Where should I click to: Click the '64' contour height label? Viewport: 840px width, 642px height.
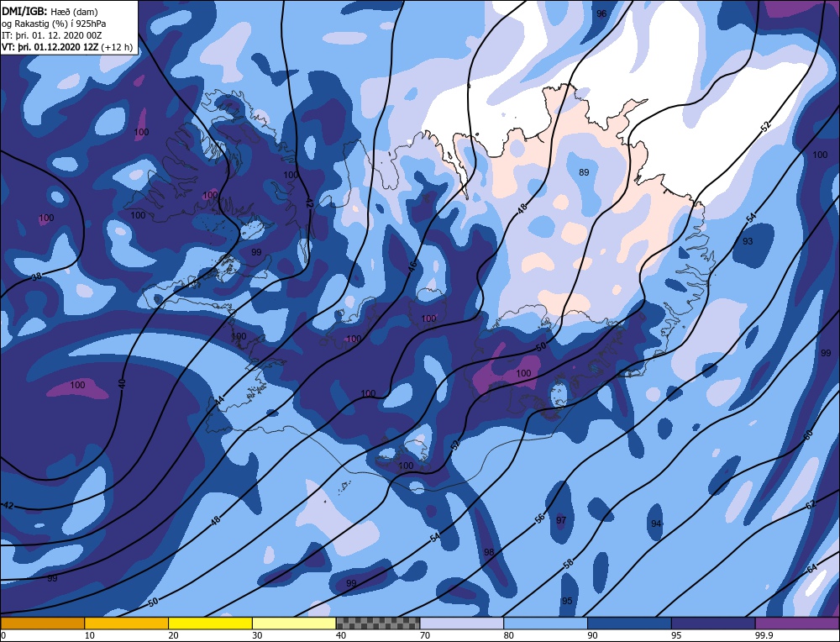(x=812, y=569)
